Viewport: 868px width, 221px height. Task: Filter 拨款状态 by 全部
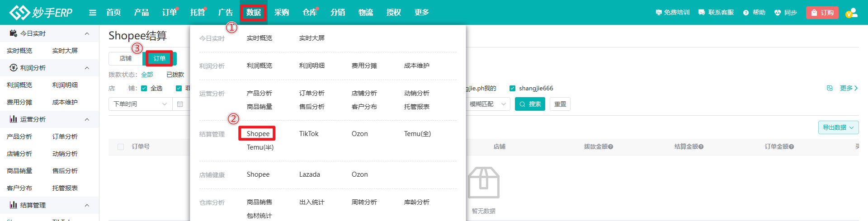point(147,75)
